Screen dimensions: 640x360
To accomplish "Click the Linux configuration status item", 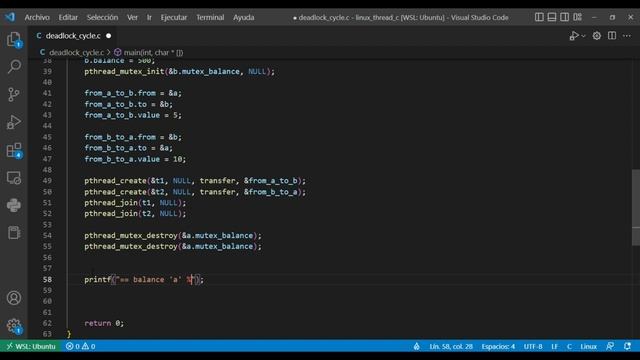I will [x=589, y=347].
